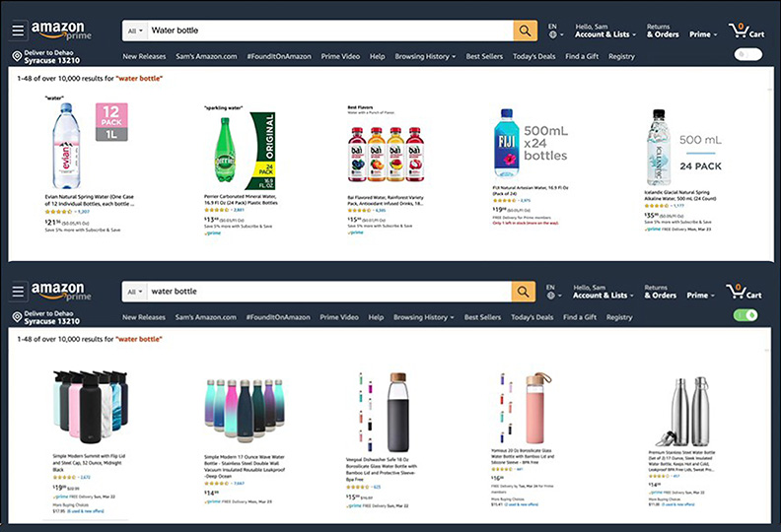Open the cart icon in the top header
Viewport: 781px width, 532px height.
coord(745,31)
